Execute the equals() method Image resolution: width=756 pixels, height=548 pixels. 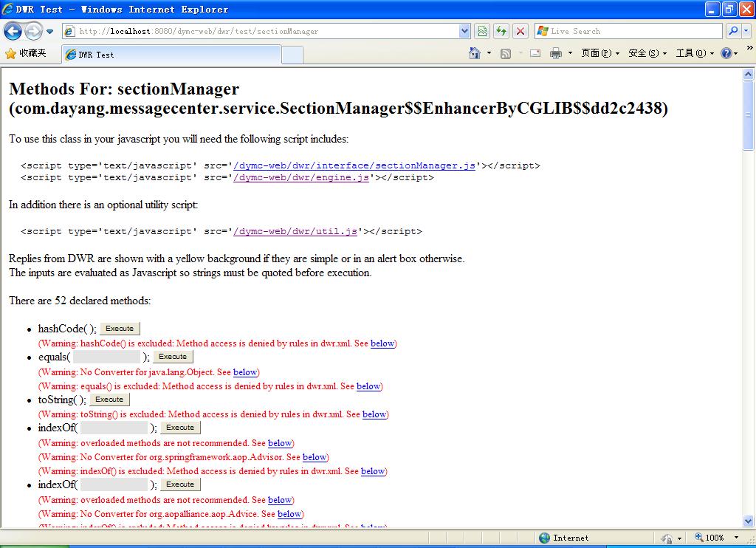173,357
